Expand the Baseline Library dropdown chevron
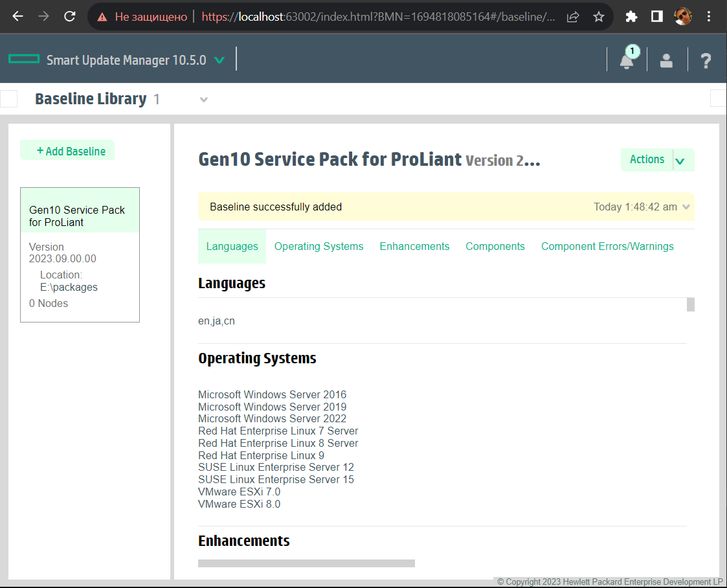Image resolution: width=727 pixels, height=588 pixels. [204, 100]
